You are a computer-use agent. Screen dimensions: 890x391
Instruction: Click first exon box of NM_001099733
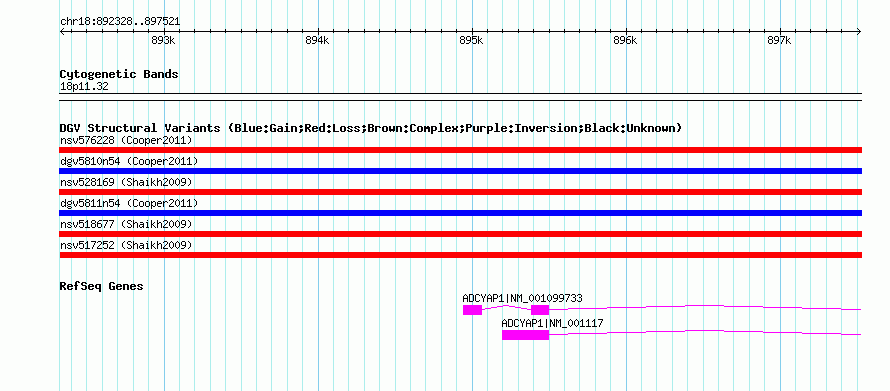(472, 310)
